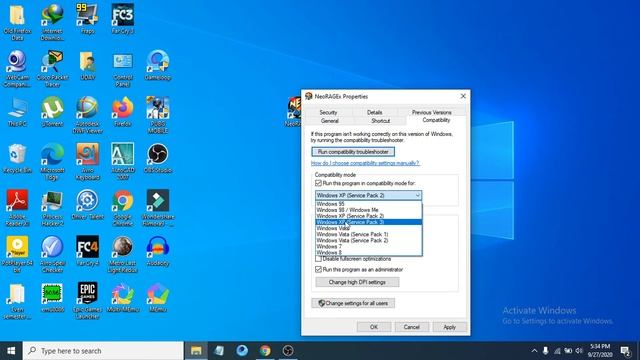The width and height of the screenshot is (640, 360).
Task: Open the Adobe Reader XI icon
Action: tap(17, 208)
